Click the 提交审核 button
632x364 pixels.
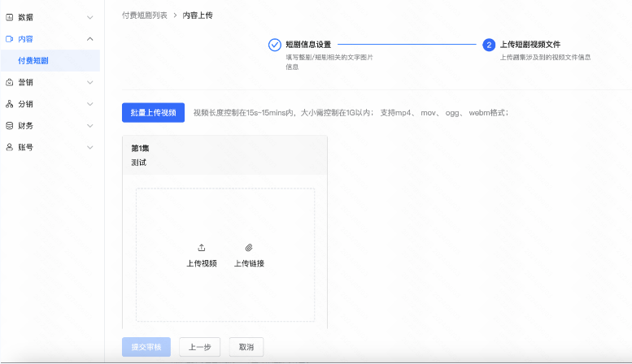tap(146, 347)
